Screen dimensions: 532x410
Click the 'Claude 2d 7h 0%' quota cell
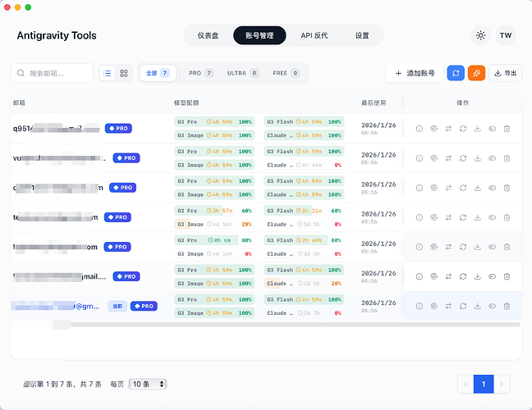304,313
